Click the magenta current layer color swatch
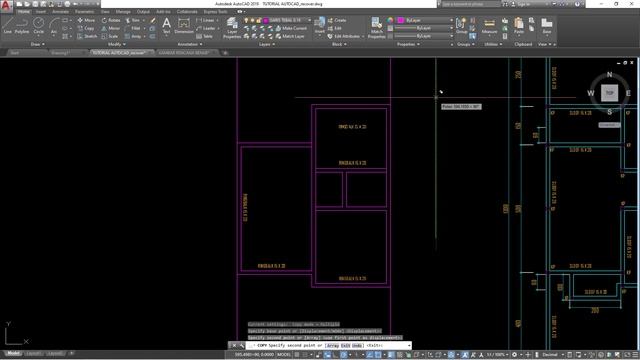The height and width of the screenshot is (360, 640). [x=266, y=20]
